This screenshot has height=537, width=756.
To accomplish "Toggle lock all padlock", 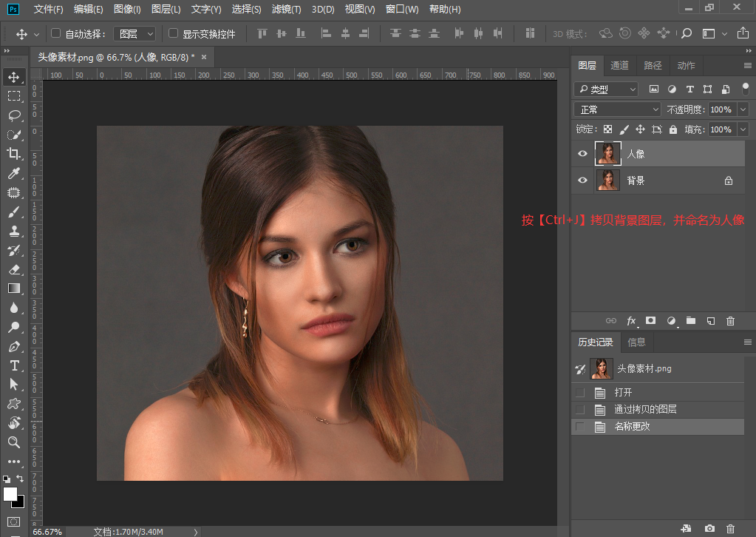I will point(673,129).
